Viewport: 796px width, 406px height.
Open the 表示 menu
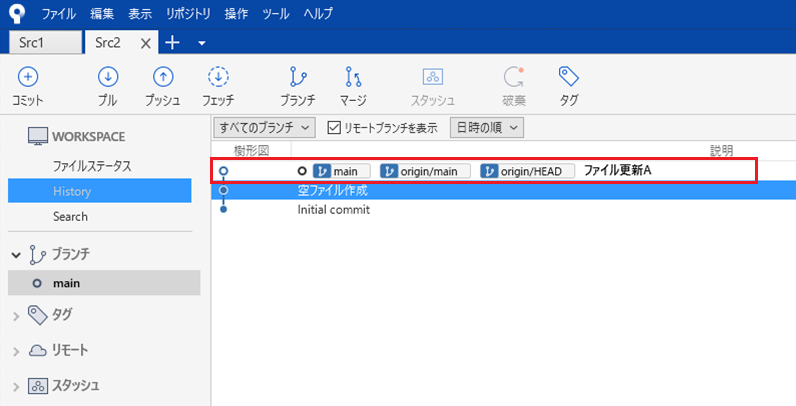coord(140,14)
